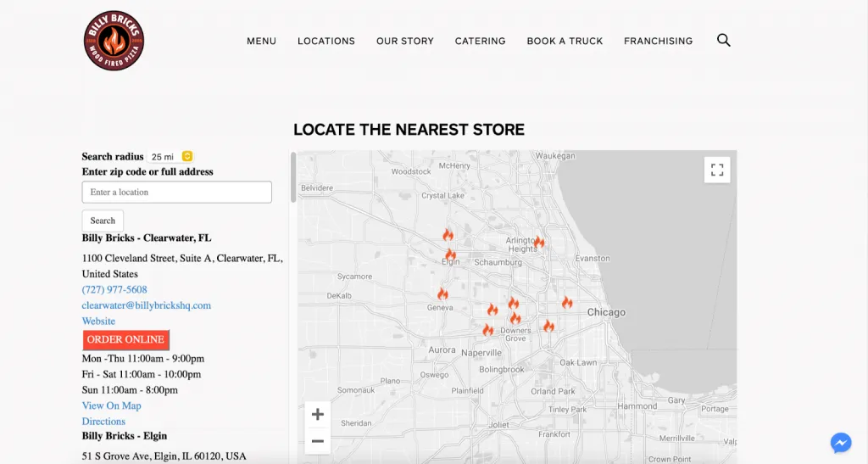Select the flame marker on Elgin
This screenshot has height=464, width=868.
451,255
